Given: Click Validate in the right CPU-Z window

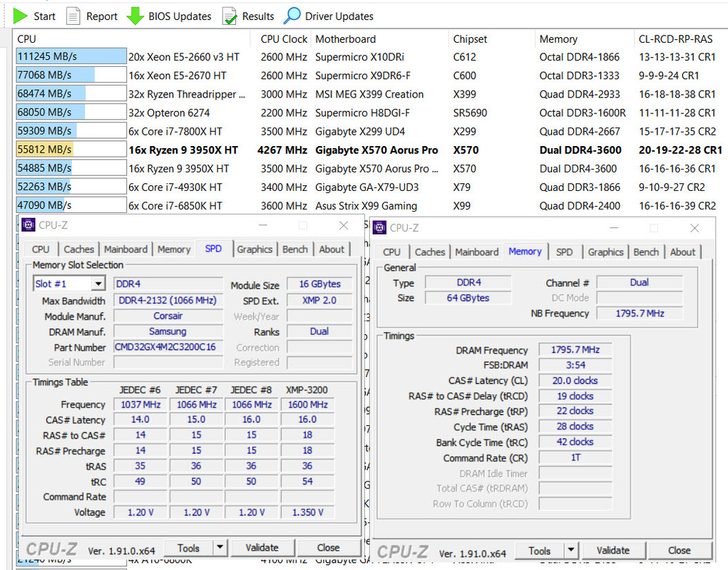Looking at the screenshot, I should [613, 551].
